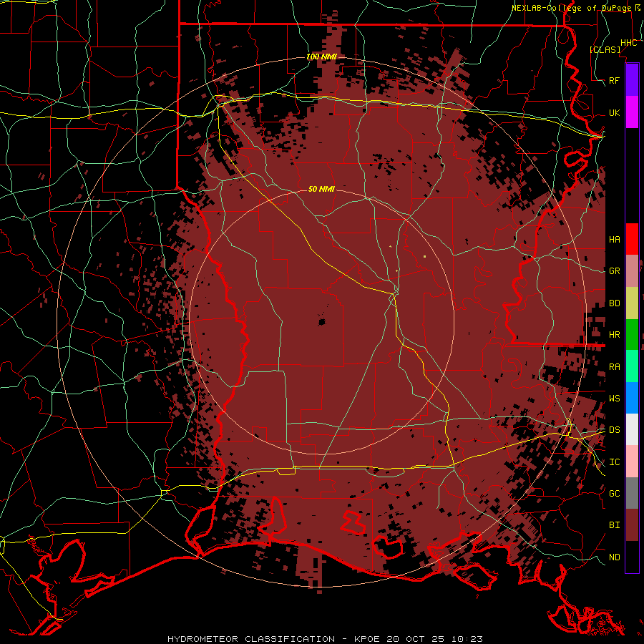Viewport: 644px width, 644px height.
Task: Select the GR pink legend color
Action: (x=632, y=271)
